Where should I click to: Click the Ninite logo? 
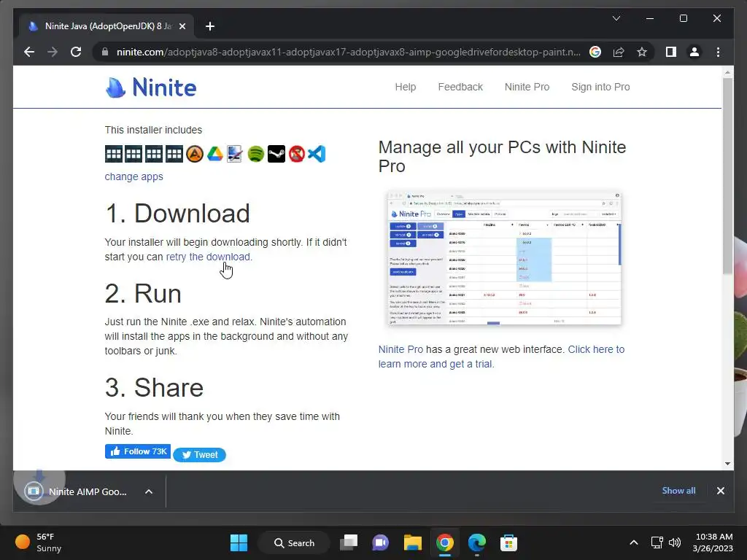coord(150,87)
